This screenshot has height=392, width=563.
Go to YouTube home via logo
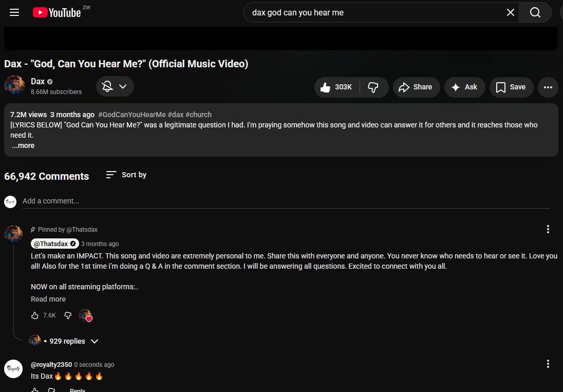pos(57,12)
